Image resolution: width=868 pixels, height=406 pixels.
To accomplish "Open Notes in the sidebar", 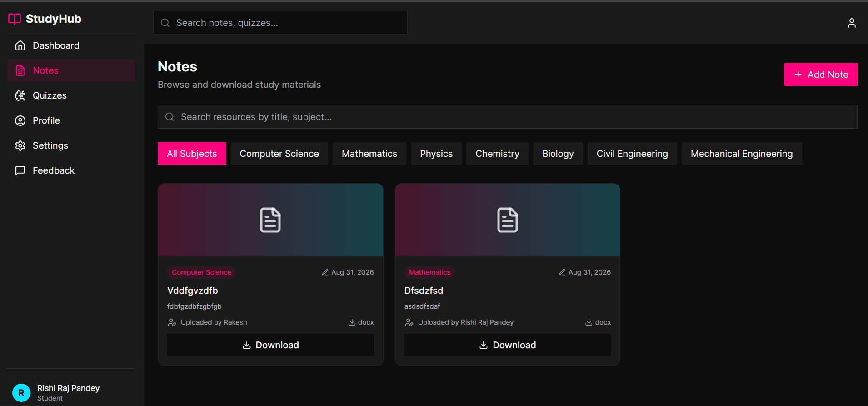I will (71, 70).
